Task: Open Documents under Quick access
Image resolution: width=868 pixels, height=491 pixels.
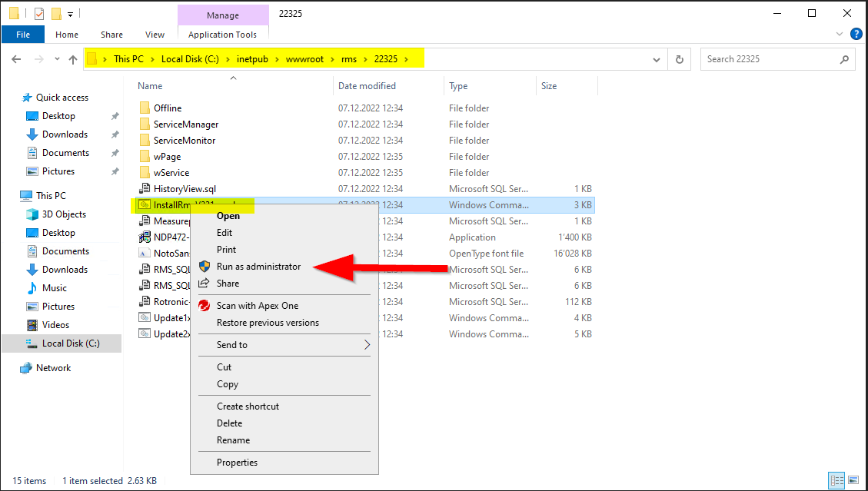Action: pyautogui.click(x=65, y=153)
